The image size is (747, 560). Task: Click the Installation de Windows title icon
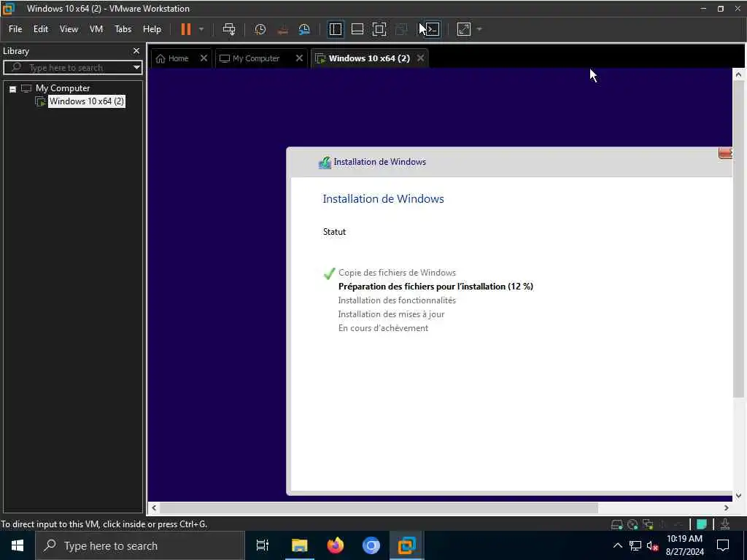click(x=325, y=163)
